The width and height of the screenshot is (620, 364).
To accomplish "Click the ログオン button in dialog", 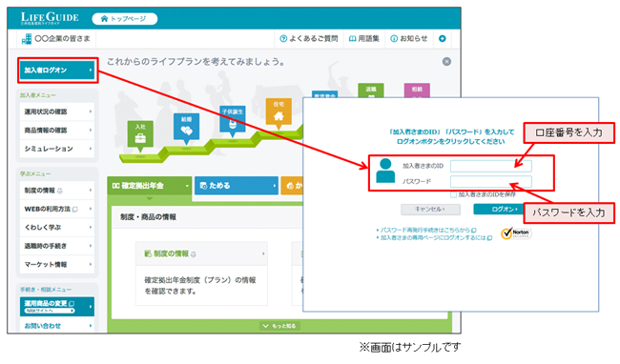I will [499, 210].
